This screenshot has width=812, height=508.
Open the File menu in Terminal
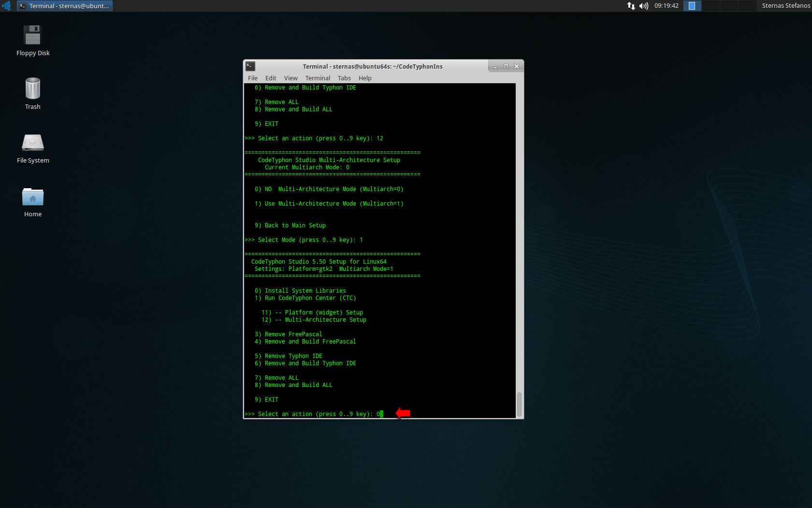pyautogui.click(x=253, y=78)
